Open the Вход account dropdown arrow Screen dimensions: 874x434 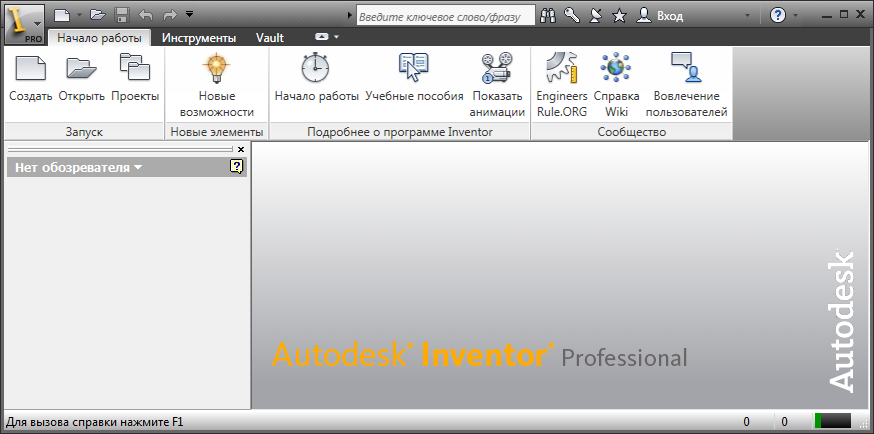pyautogui.click(x=747, y=16)
